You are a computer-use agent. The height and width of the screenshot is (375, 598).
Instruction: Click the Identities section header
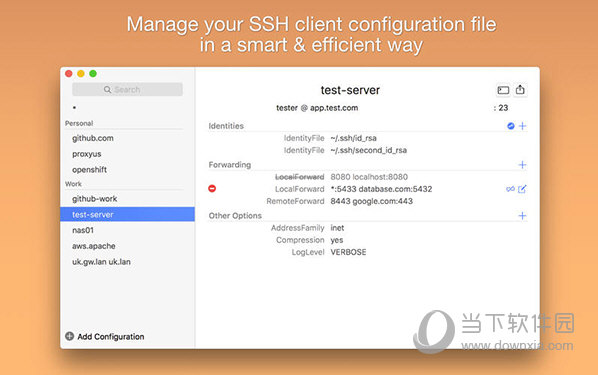click(226, 126)
